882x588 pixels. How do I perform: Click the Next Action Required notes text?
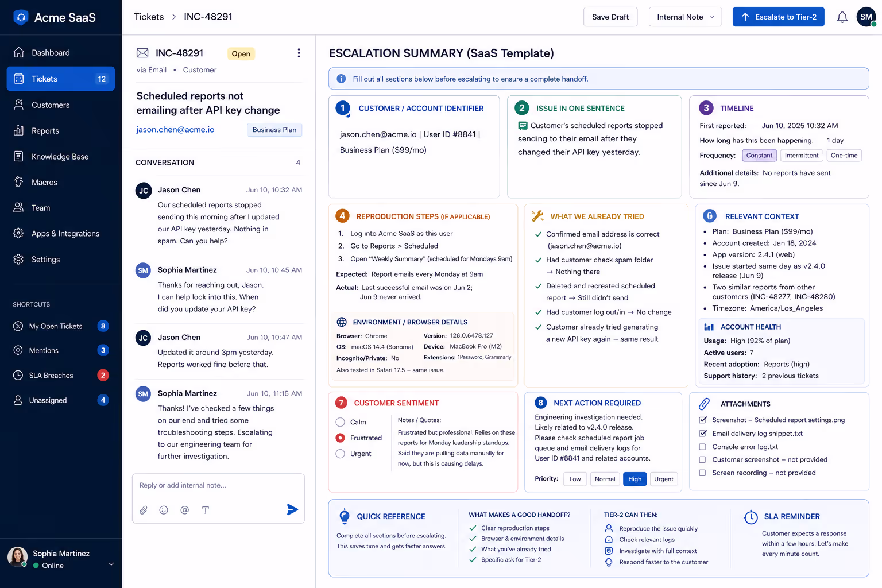[593, 438]
